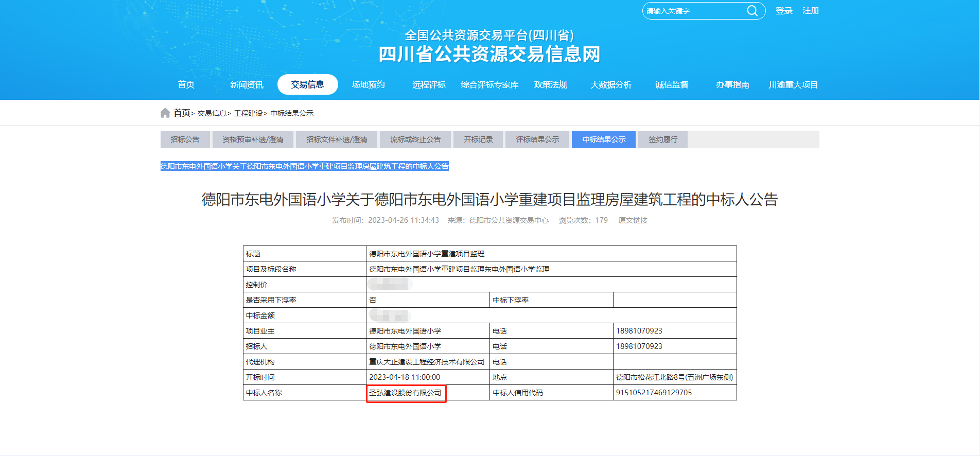This screenshot has width=980, height=456.
Task: Click winning bidder name 圣弘建设股份有限公司
Action: tap(406, 393)
